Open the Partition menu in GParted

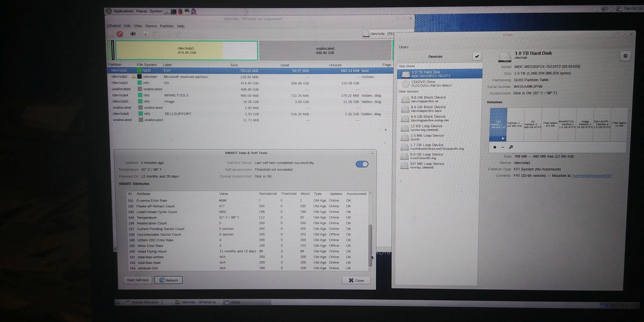coord(167,26)
